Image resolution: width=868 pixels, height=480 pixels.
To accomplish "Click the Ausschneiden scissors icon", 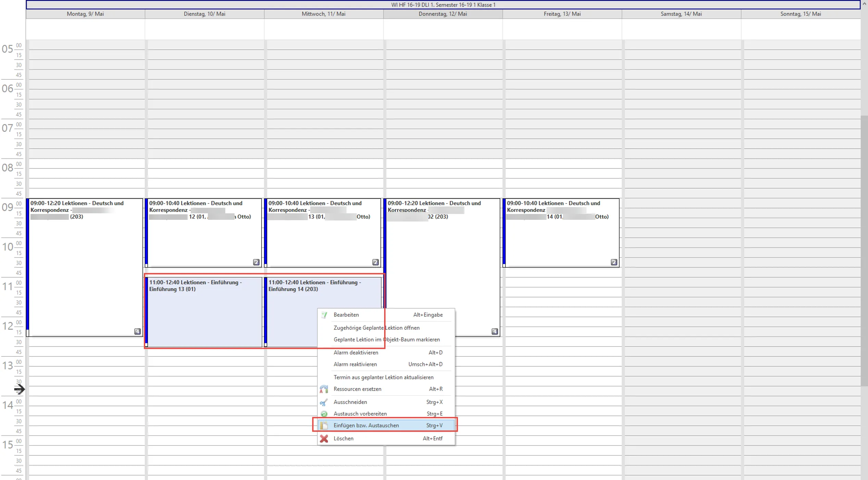I will pyautogui.click(x=324, y=402).
